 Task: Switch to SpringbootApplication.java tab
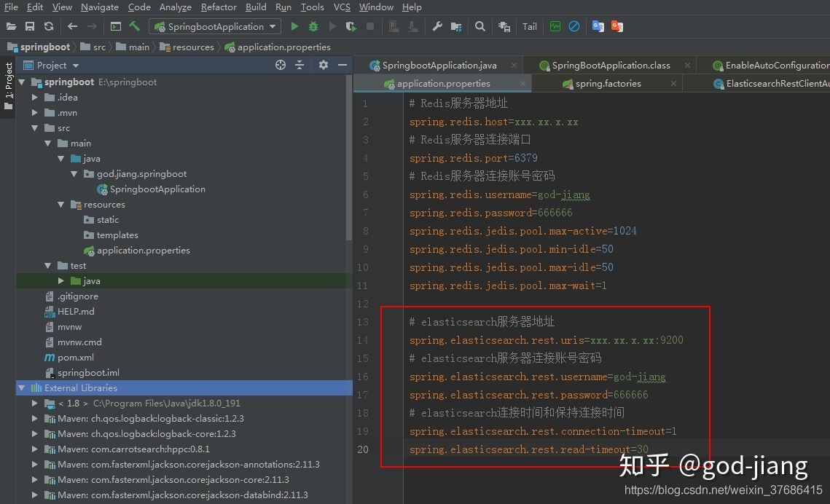point(439,65)
